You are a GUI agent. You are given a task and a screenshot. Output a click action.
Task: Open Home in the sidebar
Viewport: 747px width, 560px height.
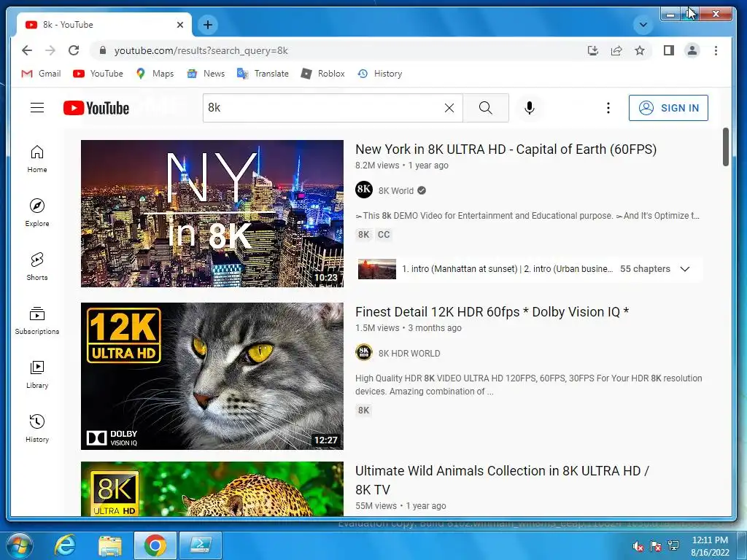pyautogui.click(x=37, y=159)
